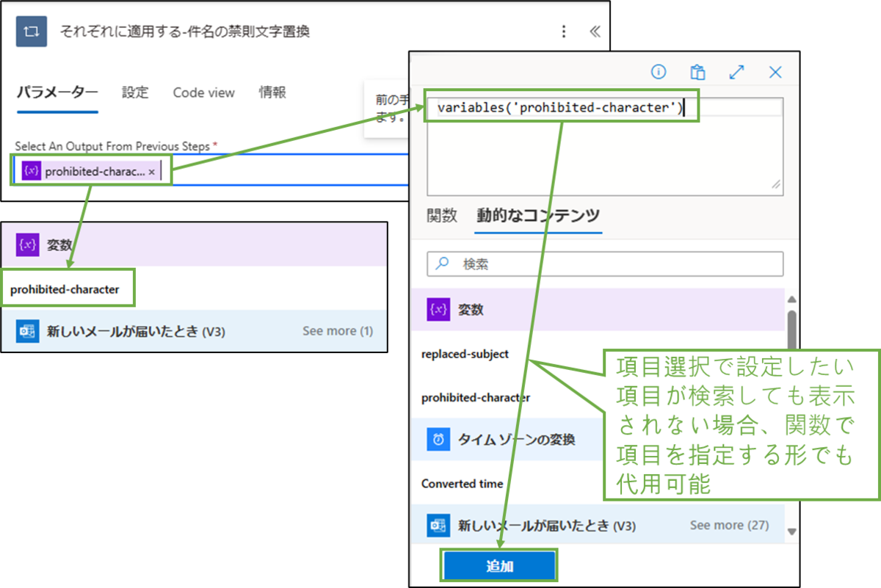Click the scrollbar down arrow in dynamic list
This screenshot has width=881, height=588.
pyautogui.click(x=791, y=531)
